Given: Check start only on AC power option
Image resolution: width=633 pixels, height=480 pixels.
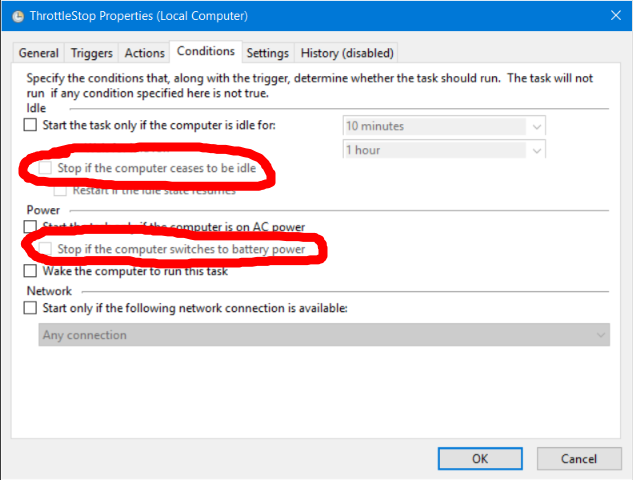Looking at the screenshot, I should pyautogui.click(x=30, y=227).
